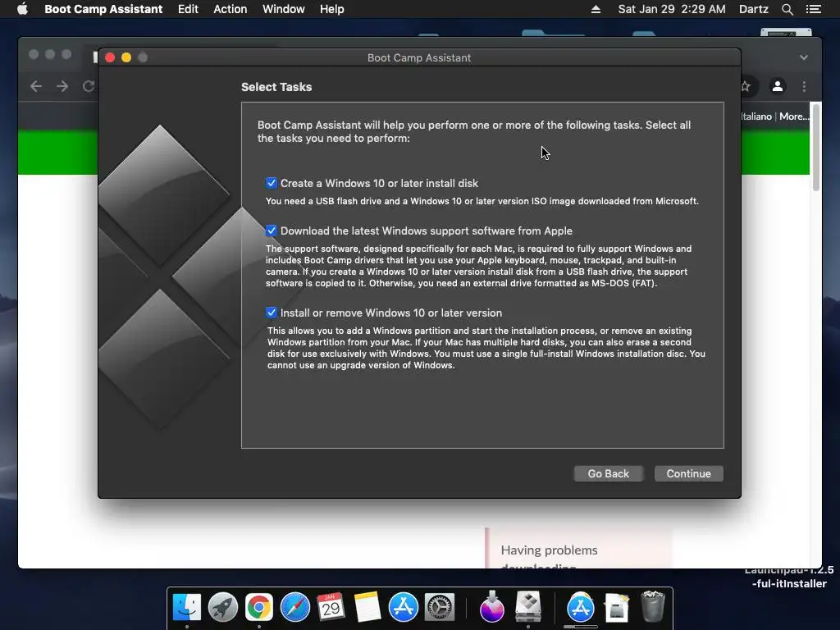Click Chrome page vertical scrollbar
The width and height of the screenshot is (840, 630).
(x=816, y=148)
